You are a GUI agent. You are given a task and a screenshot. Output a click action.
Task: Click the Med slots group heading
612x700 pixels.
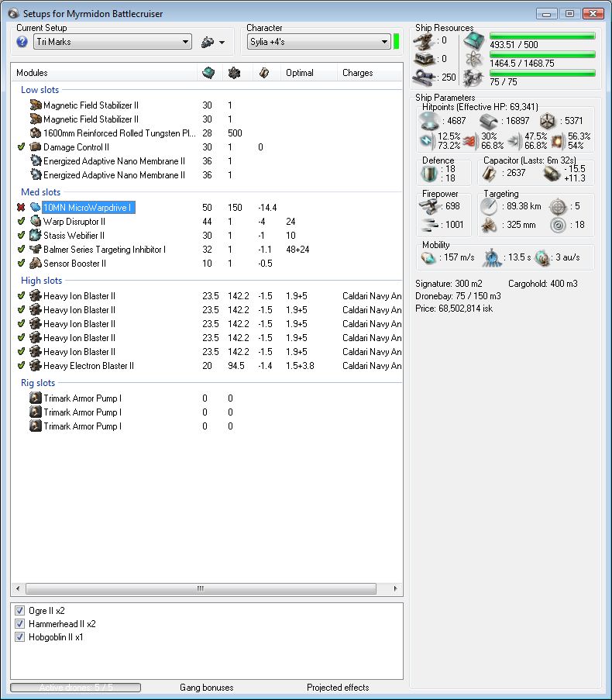(40, 192)
